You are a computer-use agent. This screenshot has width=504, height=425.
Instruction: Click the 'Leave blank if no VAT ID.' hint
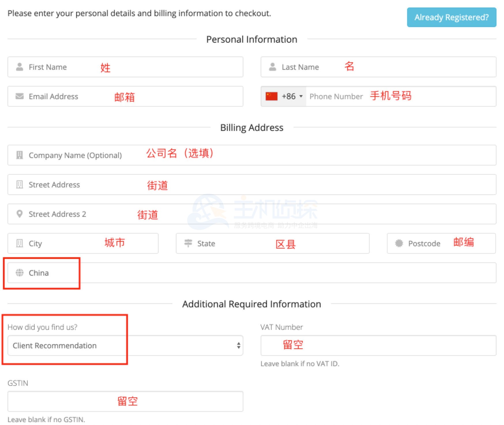[300, 364]
